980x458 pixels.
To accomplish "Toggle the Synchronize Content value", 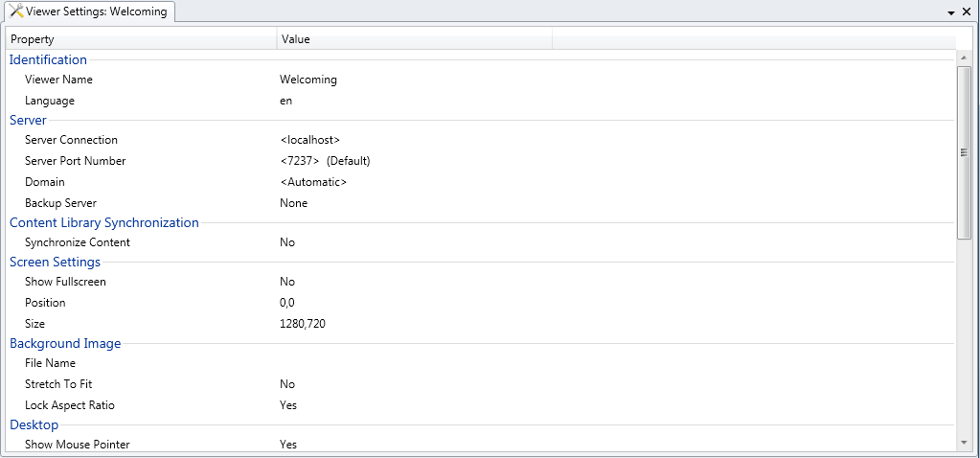I will pos(287,242).
